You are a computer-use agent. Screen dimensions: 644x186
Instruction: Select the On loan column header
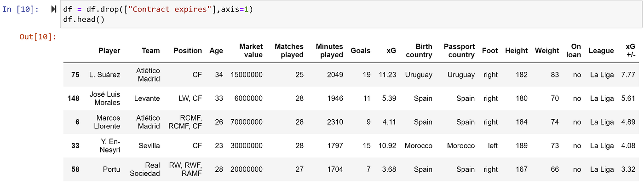point(576,51)
